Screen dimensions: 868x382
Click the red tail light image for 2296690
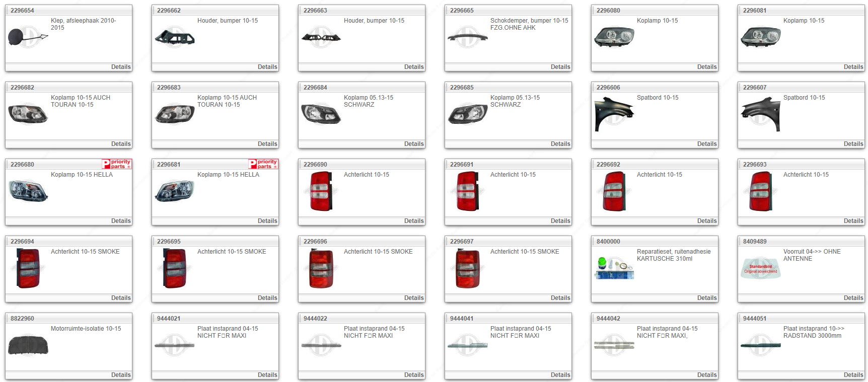(321, 191)
